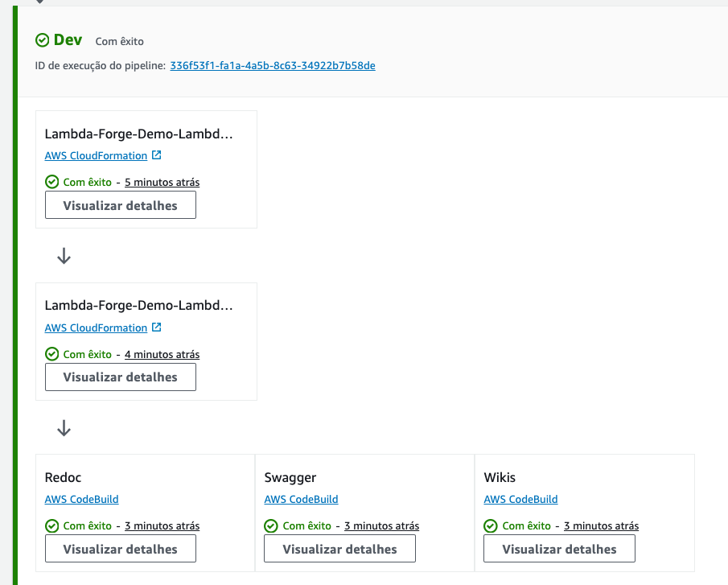Click the '5 minutos atrás' timestamp
This screenshot has width=728, height=585.
[162, 183]
